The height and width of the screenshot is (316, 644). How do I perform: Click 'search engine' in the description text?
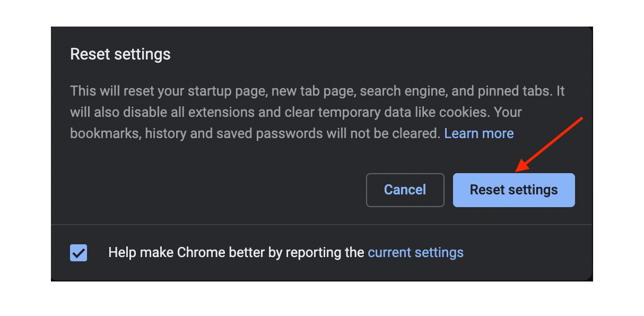click(402, 91)
